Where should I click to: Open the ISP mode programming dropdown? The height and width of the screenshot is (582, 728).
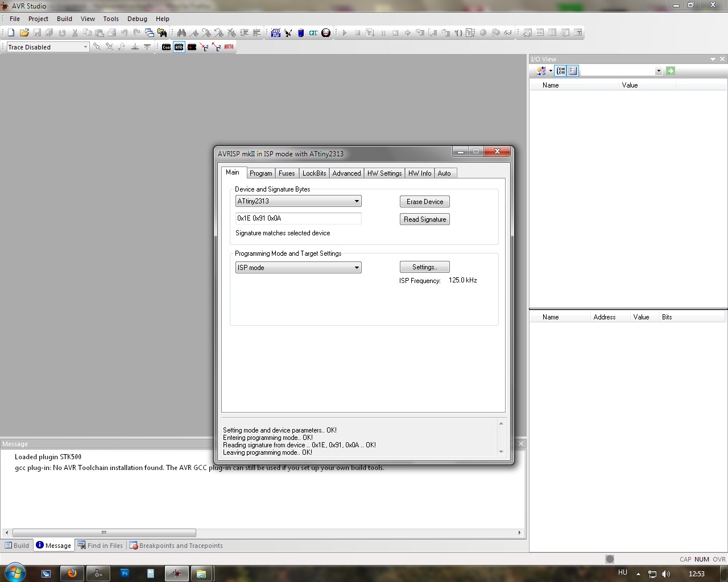tap(298, 268)
